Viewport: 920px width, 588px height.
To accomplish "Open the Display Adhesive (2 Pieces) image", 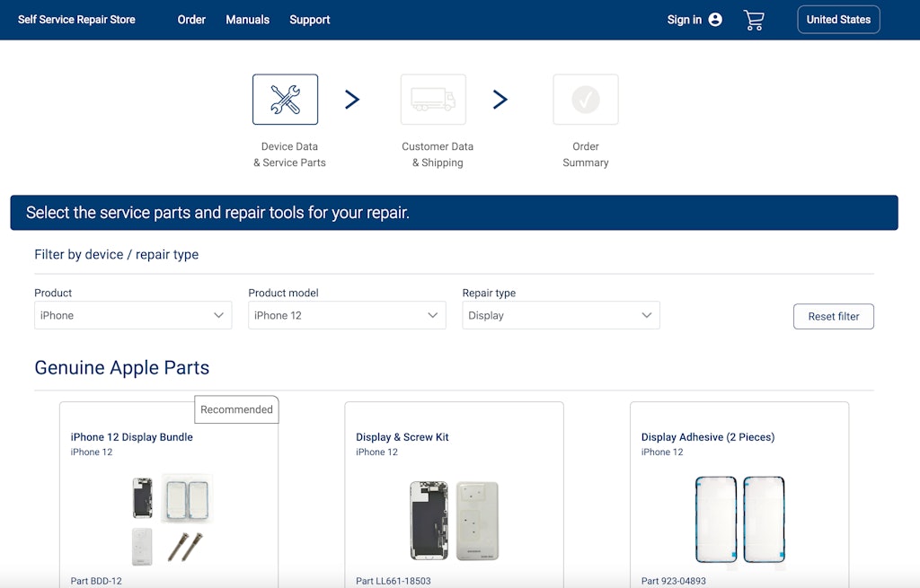I will point(739,520).
